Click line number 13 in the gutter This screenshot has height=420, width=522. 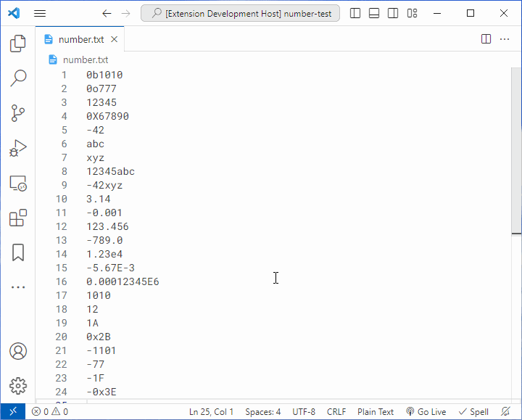pyautogui.click(x=61, y=241)
